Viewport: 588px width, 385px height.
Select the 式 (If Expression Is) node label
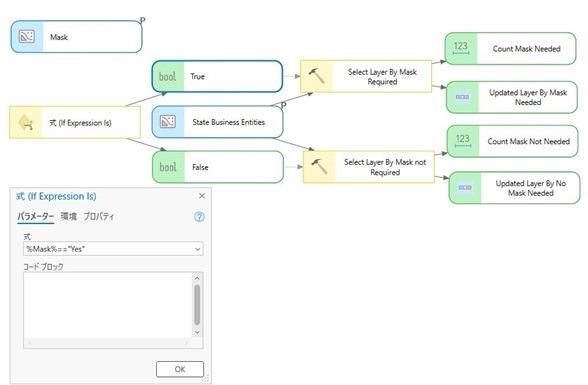pyautogui.click(x=80, y=123)
